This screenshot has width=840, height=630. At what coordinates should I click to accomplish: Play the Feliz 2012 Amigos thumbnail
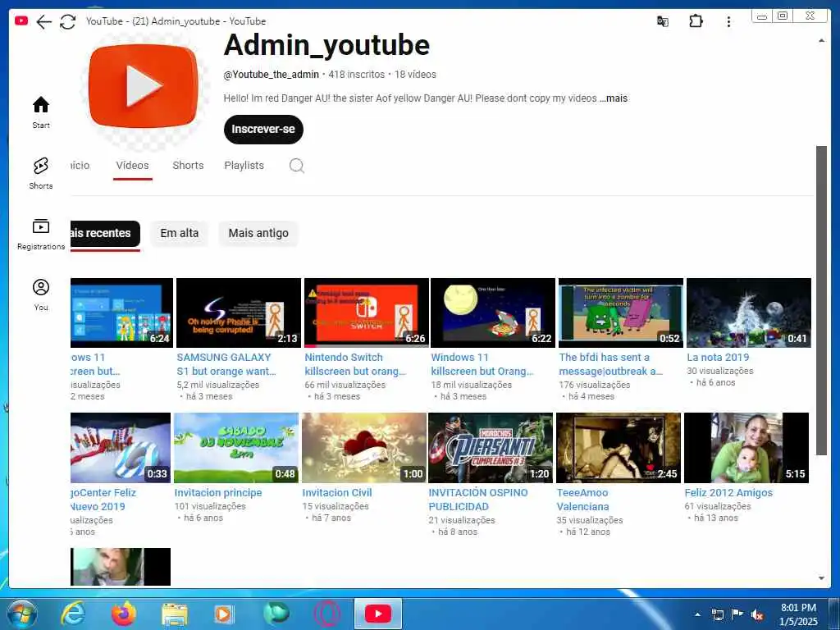[x=746, y=448]
